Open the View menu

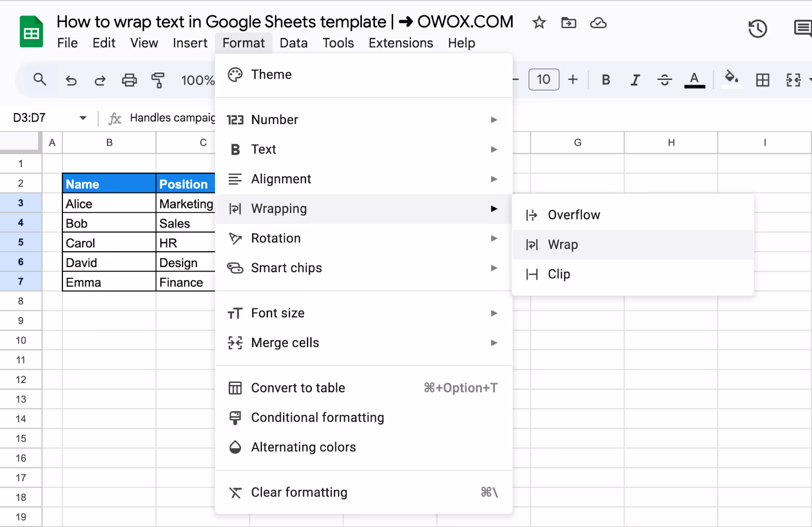[x=144, y=43]
